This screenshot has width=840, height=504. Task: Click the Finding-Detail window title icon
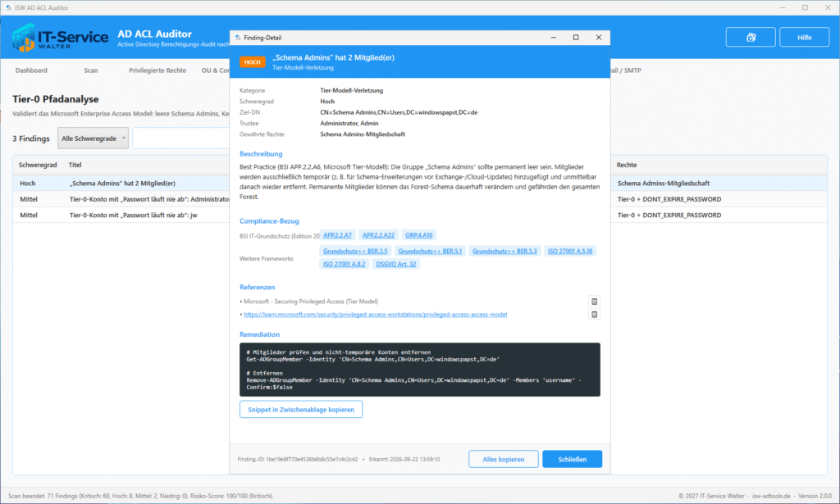(237, 38)
